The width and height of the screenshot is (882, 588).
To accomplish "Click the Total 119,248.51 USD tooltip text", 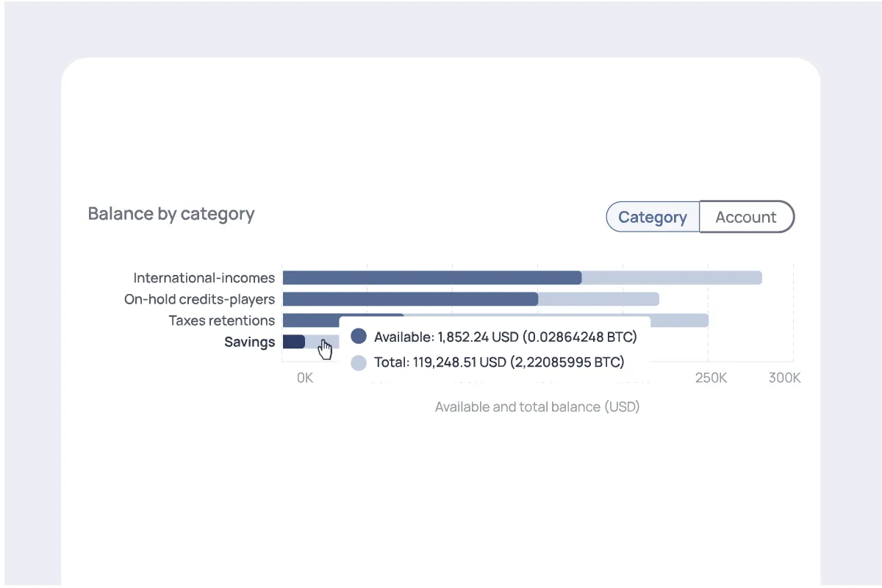I will tap(499, 362).
